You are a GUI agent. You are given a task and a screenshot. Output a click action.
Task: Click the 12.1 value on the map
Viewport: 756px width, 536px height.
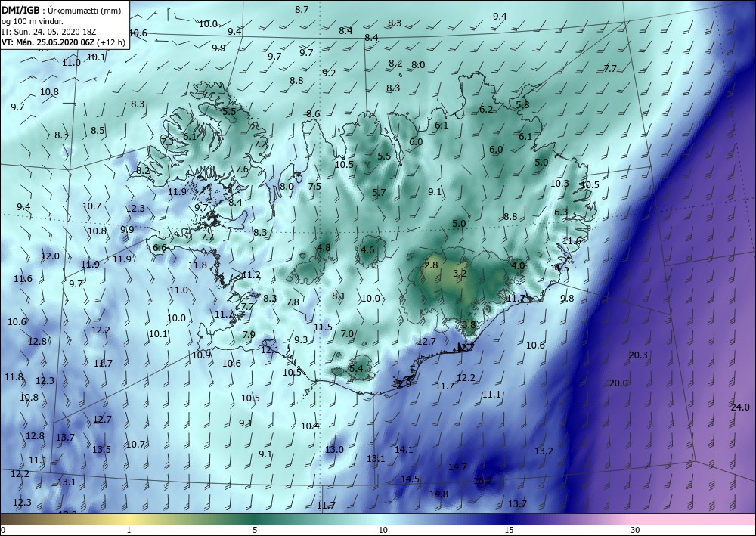tap(270, 350)
